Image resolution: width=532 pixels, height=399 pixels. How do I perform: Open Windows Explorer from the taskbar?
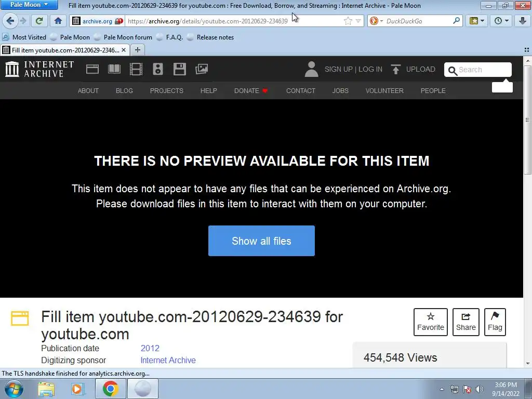pyautogui.click(x=46, y=389)
